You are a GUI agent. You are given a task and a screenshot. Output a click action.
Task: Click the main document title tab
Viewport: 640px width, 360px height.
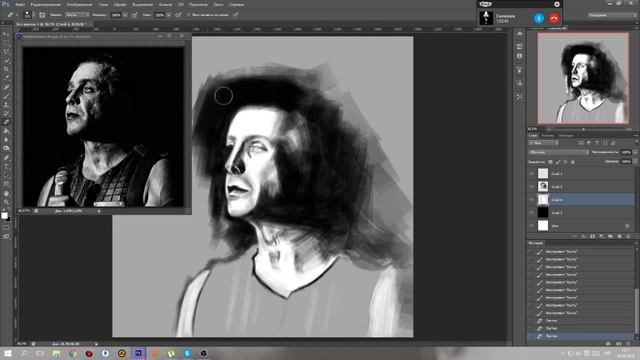pos(51,24)
